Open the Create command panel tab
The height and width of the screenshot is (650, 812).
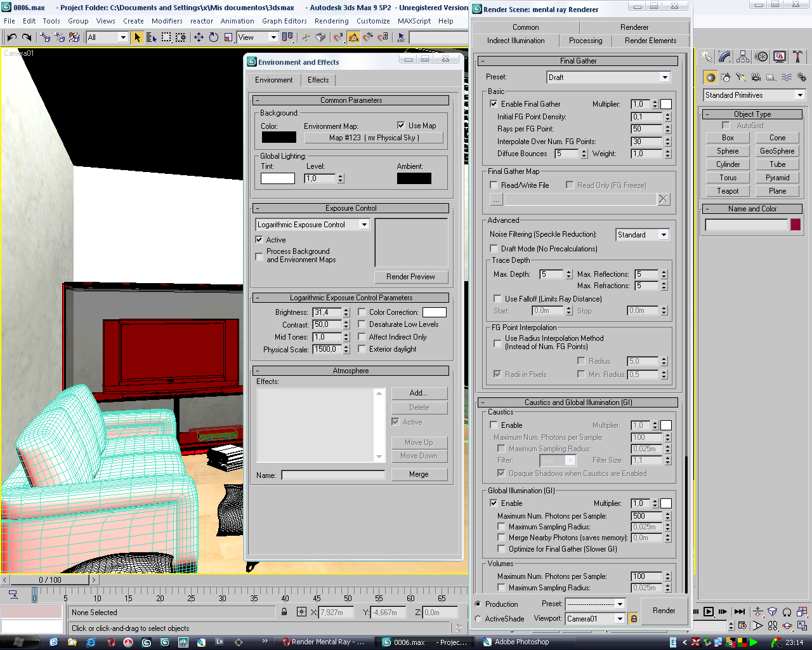(x=707, y=57)
